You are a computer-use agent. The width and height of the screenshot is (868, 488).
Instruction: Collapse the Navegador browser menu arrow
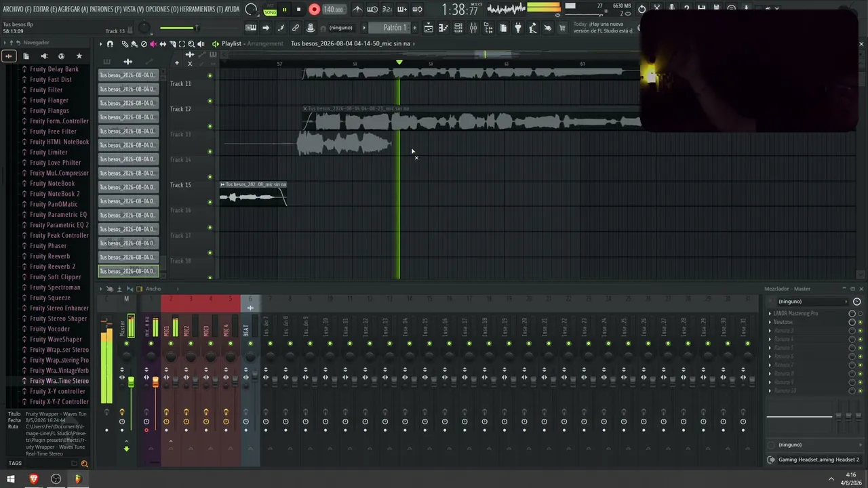tap(4, 43)
